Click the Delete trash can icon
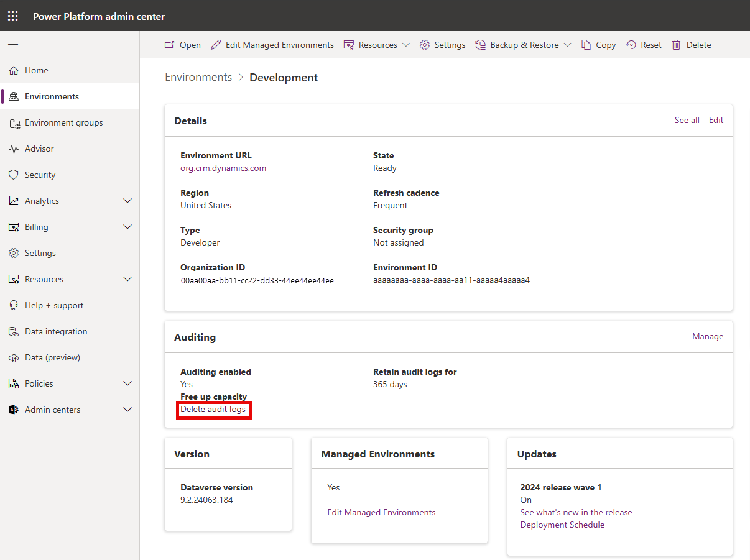 (x=676, y=45)
